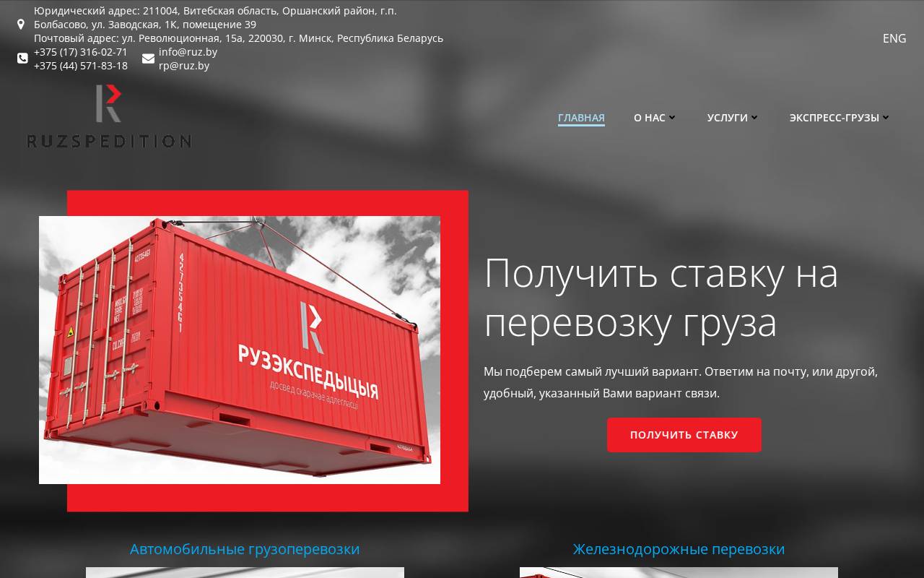Email rp@ruz.by address link
924x578 pixels.
(x=184, y=66)
